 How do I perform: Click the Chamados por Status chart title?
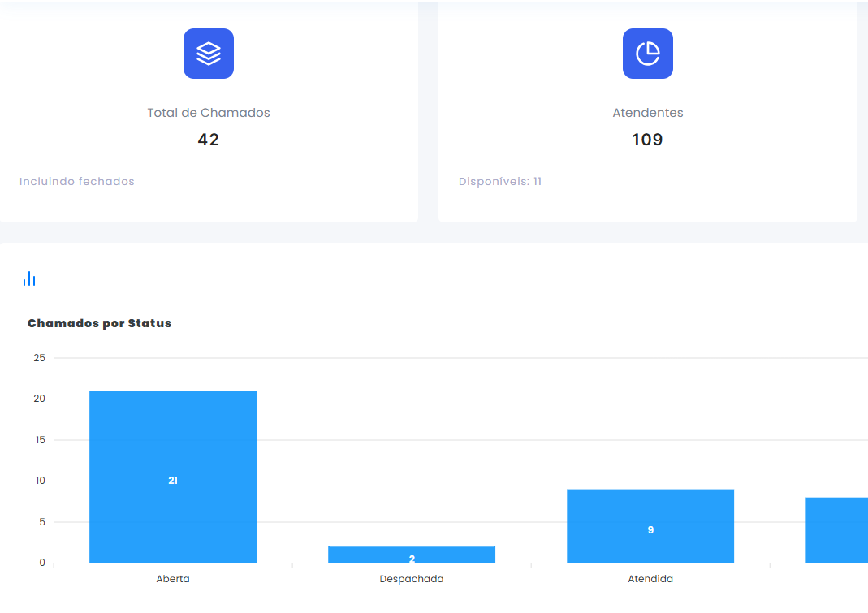[99, 323]
